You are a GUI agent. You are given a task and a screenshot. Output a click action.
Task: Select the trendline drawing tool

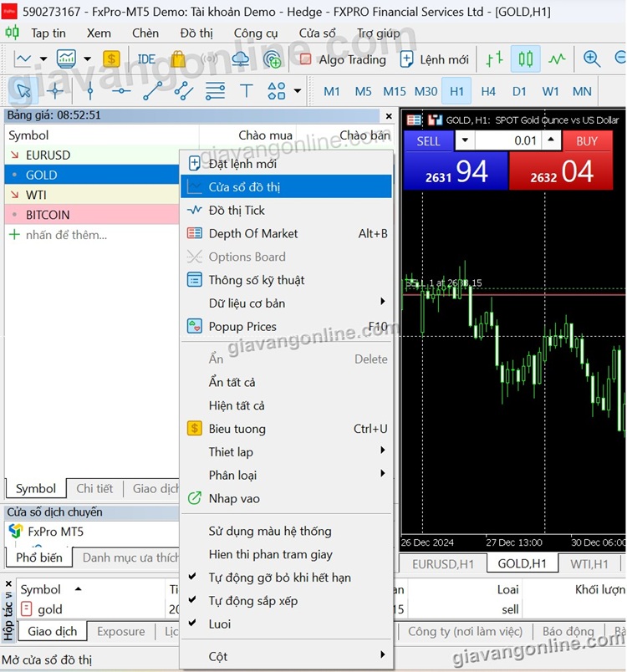pos(153,91)
